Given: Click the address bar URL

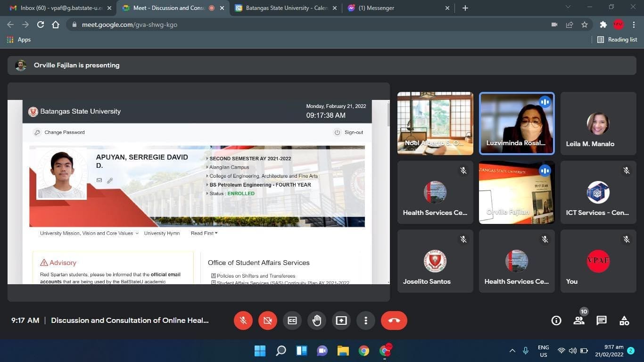Looking at the screenshot, I should click(x=130, y=25).
